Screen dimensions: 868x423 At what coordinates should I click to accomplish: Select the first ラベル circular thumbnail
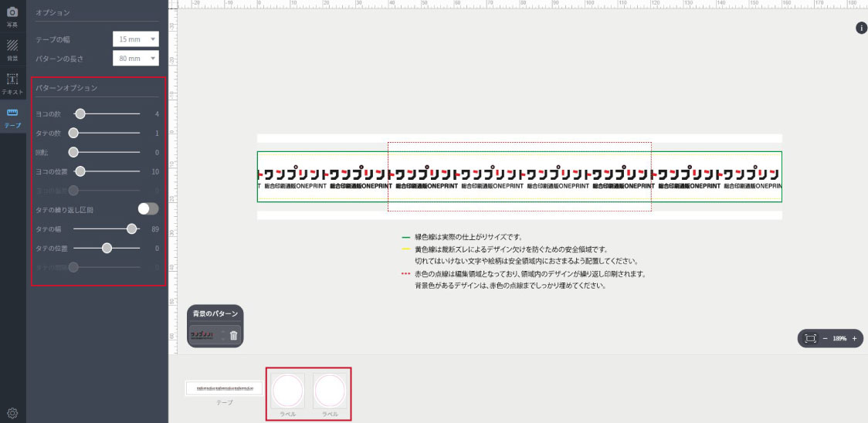(x=287, y=391)
